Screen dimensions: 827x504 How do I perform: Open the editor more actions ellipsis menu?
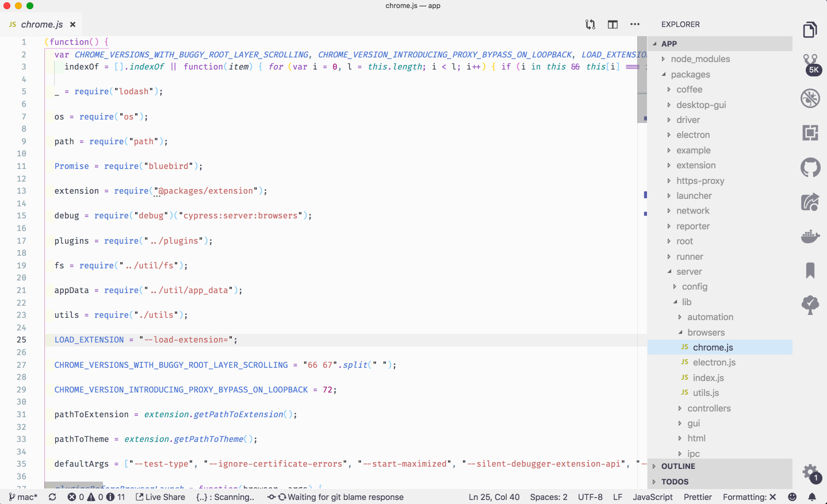point(635,24)
